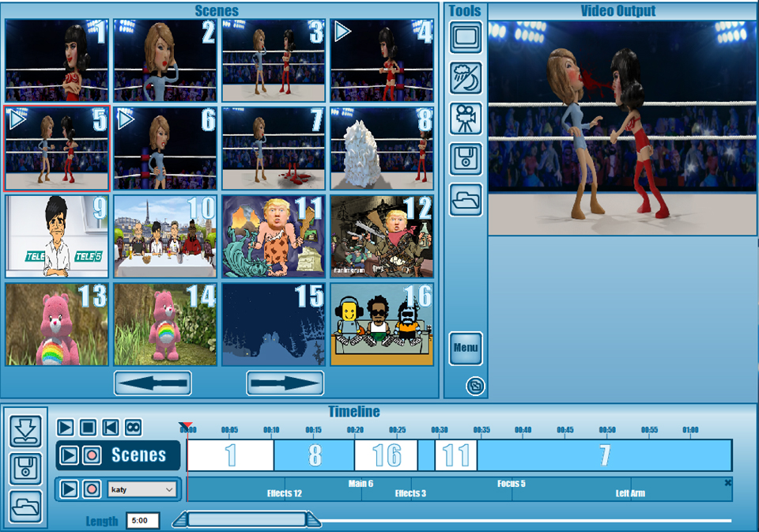Open the weather and night effects tool
759x532 pixels.
pyautogui.click(x=466, y=78)
